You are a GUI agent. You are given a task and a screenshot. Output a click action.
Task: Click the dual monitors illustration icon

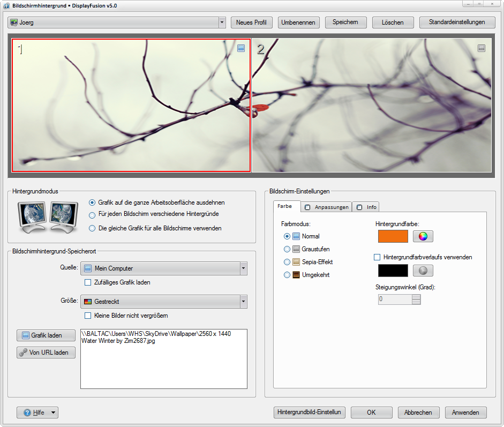(x=48, y=217)
